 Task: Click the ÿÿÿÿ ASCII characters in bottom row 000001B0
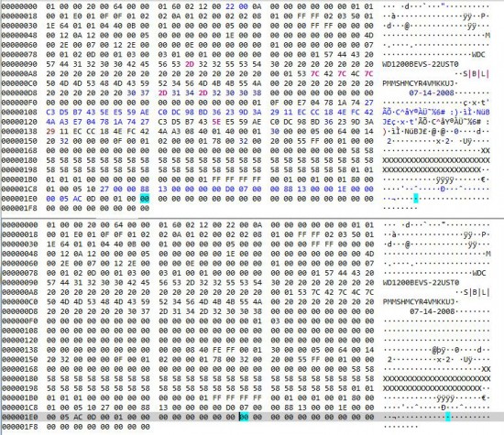(x=445, y=398)
